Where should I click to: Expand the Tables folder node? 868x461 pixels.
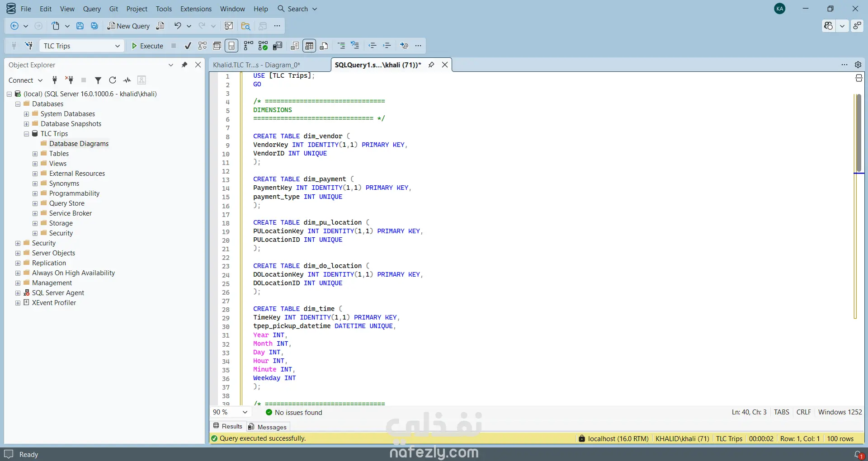point(35,154)
